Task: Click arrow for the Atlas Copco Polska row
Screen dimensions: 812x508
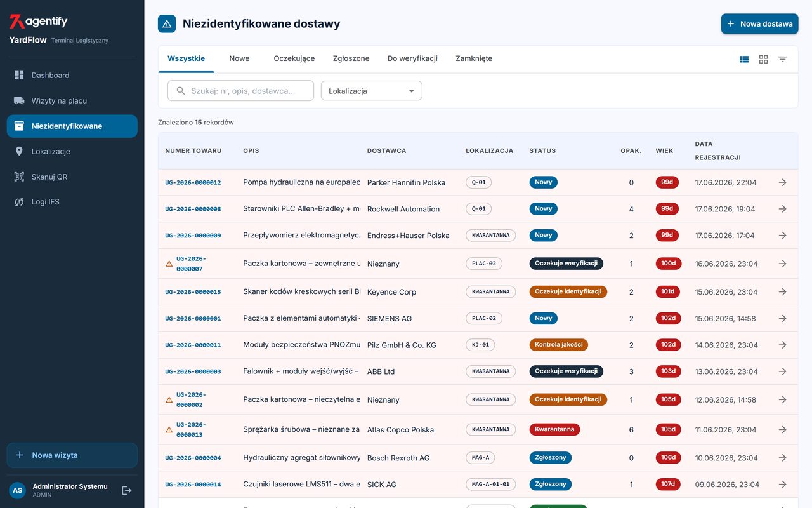Action: coord(782,429)
